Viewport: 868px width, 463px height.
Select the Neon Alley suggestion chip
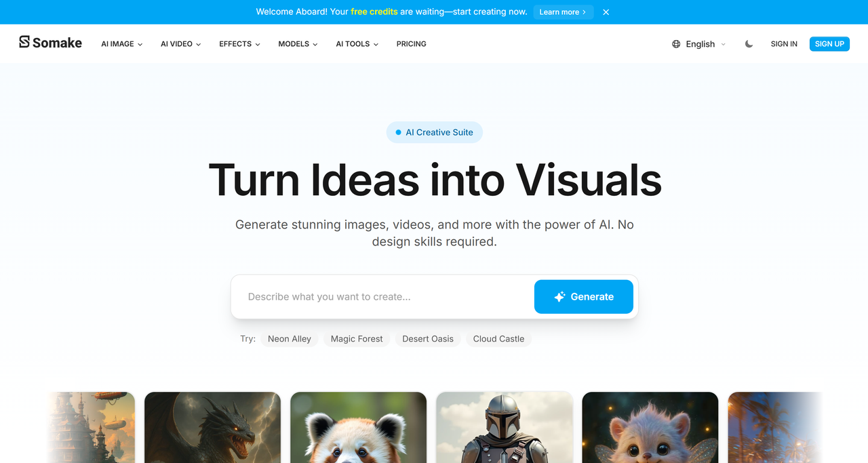290,339
